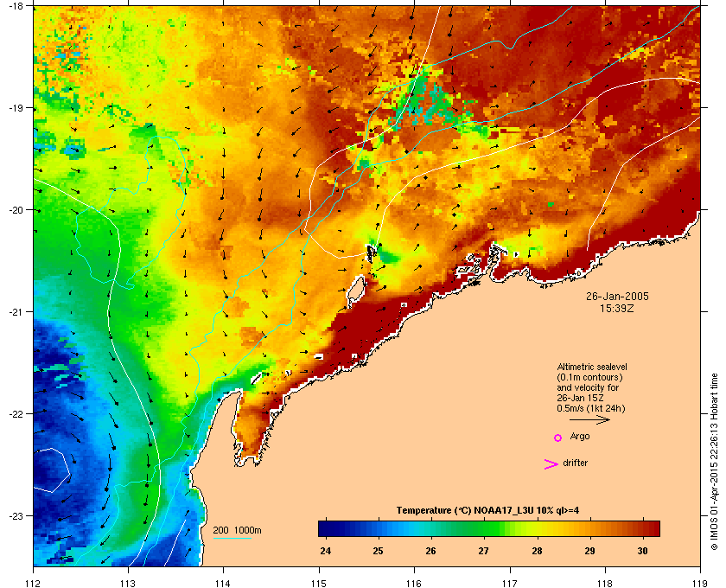The height and width of the screenshot is (588, 726).
Task: Click the latitude axis label -23
Action: tap(16, 515)
